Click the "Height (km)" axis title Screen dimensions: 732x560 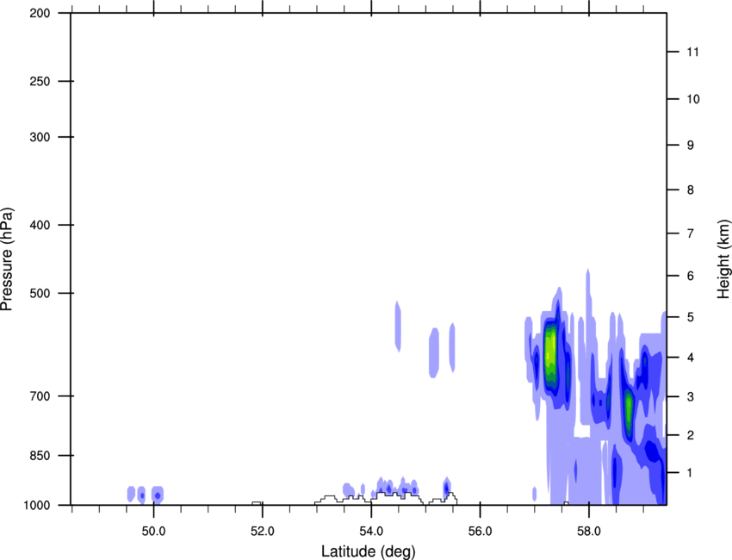tap(723, 258)
